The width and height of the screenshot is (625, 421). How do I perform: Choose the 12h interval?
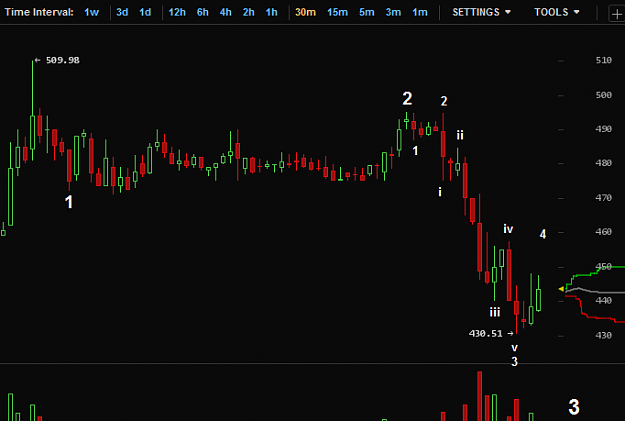(x=177, y=12)
